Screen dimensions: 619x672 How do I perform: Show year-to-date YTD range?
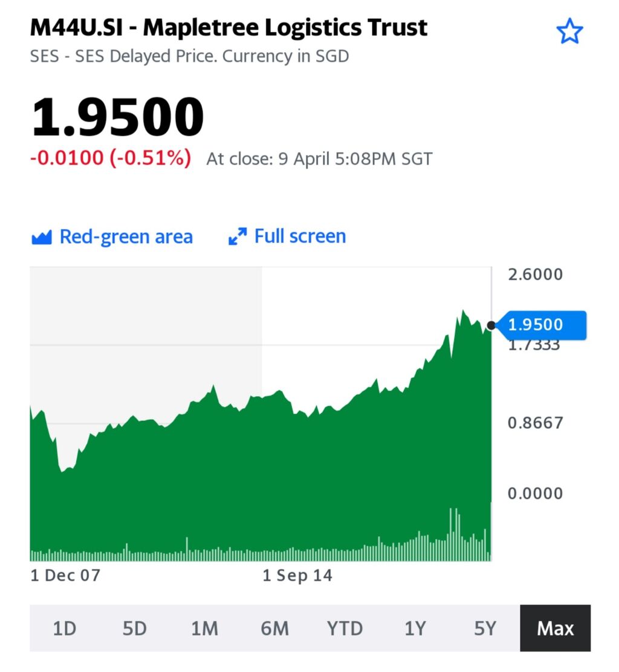coord(345,628)
